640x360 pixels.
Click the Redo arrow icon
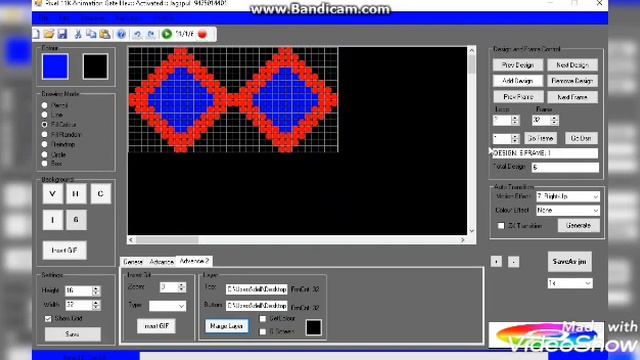click(x=151, y=34)
